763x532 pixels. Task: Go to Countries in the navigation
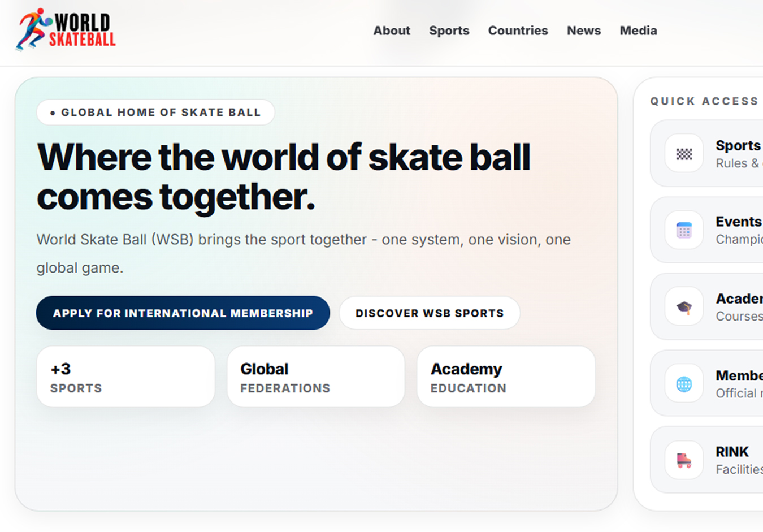[518, 31]
